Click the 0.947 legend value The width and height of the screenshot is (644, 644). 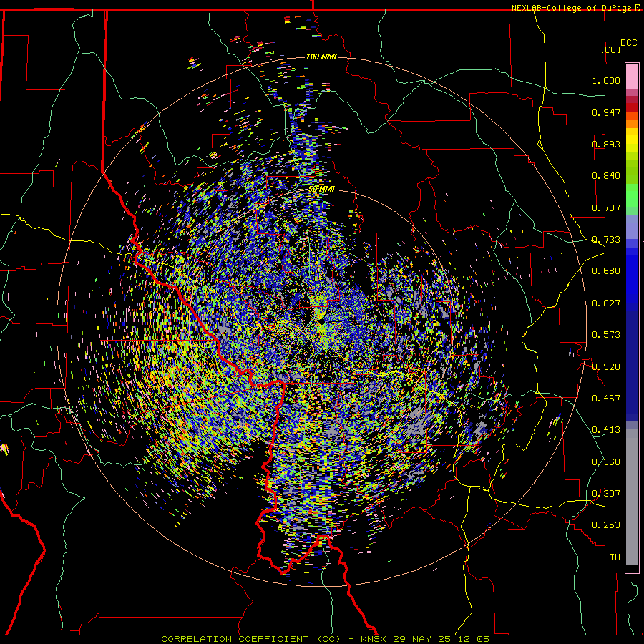click(606, 112)
